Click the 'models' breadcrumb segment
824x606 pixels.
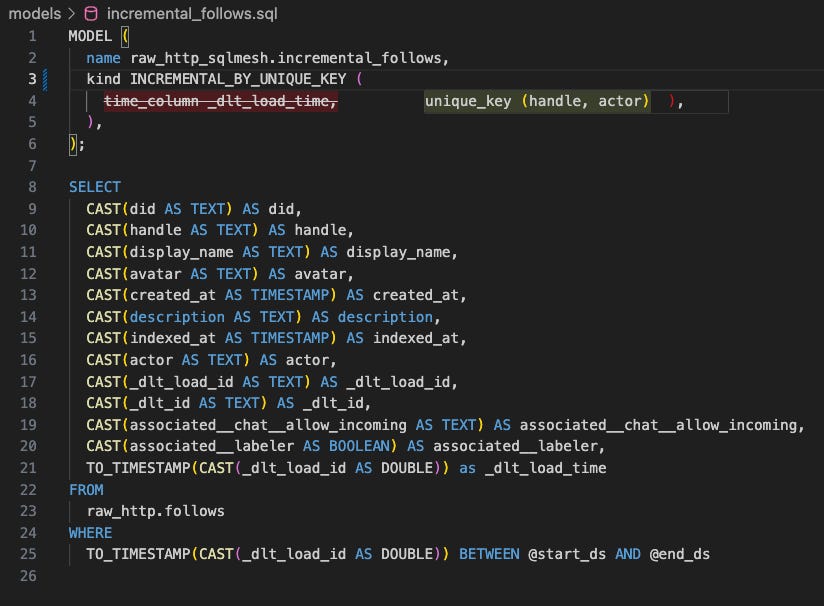pyautogui.click(x=35, y=14)
